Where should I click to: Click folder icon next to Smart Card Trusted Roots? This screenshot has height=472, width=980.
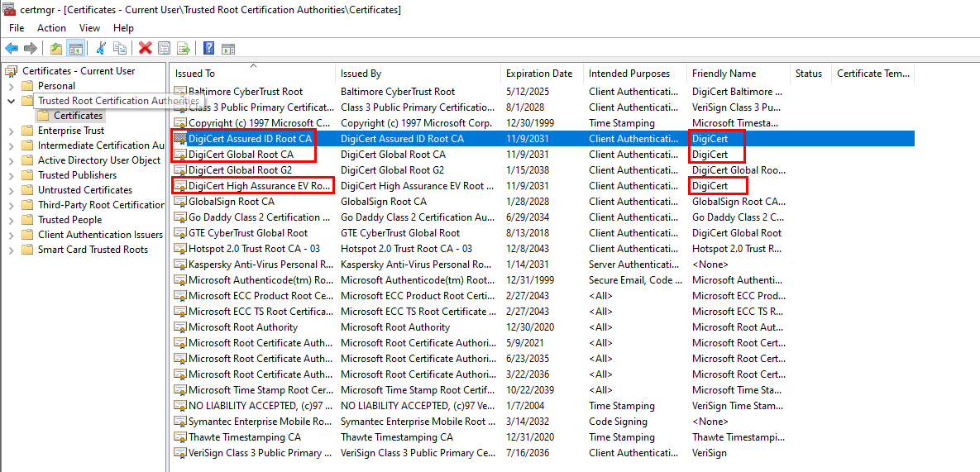tap(26, 250)
